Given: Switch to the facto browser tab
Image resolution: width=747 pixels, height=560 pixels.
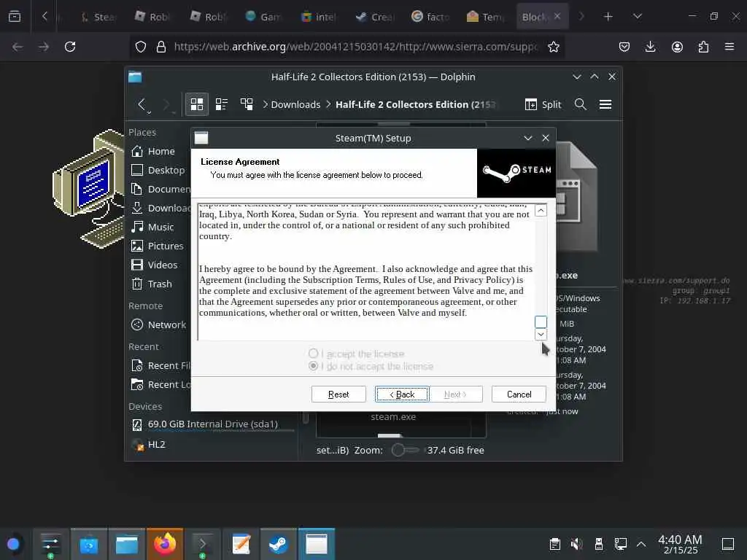Looking at the screenshot, I should coord(430,17).
